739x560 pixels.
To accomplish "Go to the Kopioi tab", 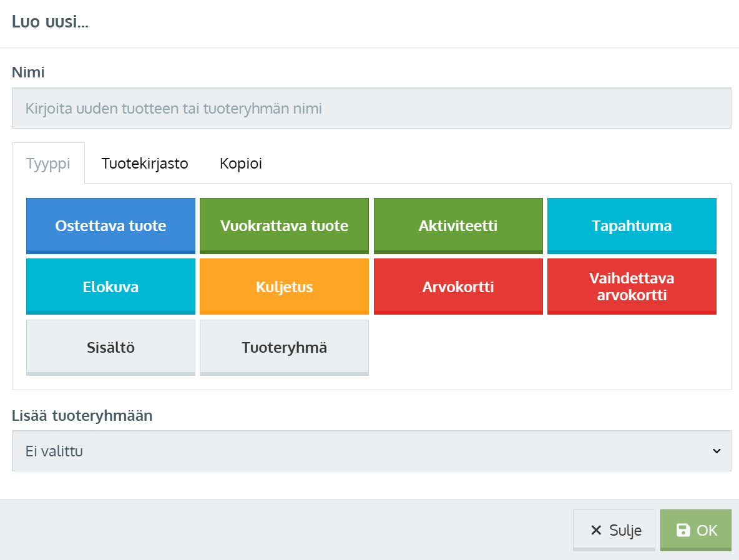I will click(x=241, y=164).
